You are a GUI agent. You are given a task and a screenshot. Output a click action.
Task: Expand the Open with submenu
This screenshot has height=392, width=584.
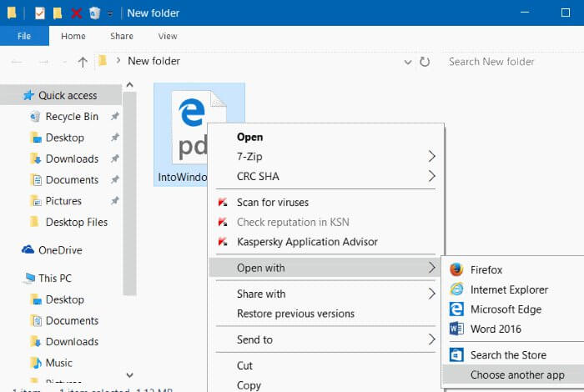point(325,268)
